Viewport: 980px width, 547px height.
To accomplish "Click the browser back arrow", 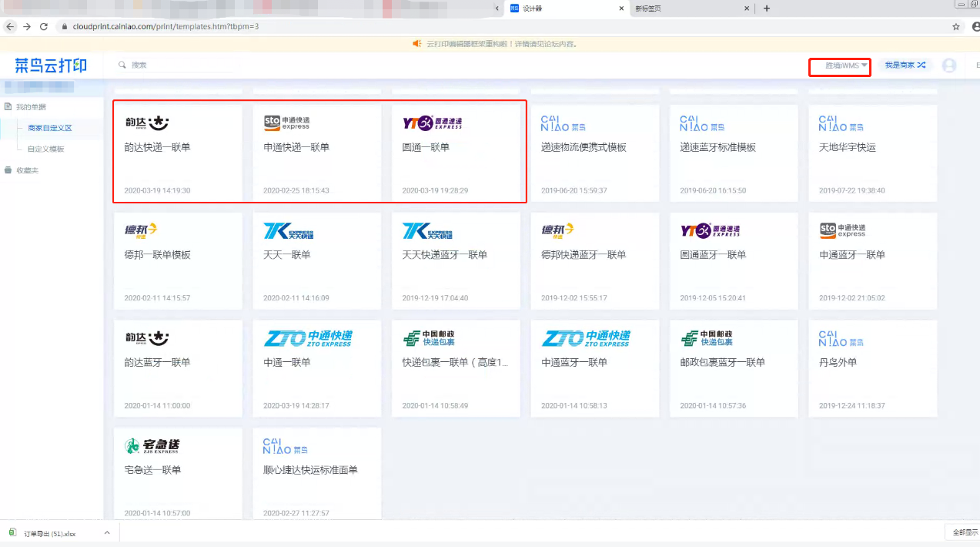I will 10,26.
